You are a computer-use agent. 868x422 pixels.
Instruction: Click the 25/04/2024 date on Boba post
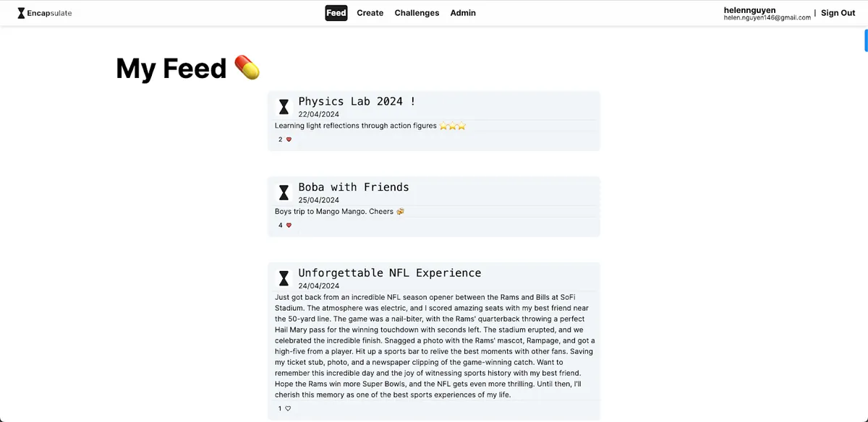[x=319, y=199]
